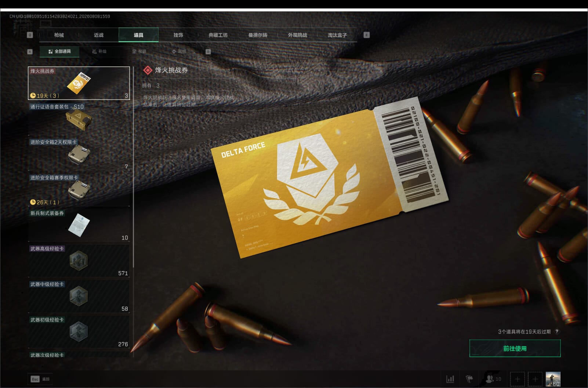This screenshot has width=588, height=388.
Task: Filter items by 其他
Action: click(x=179, y=51)
